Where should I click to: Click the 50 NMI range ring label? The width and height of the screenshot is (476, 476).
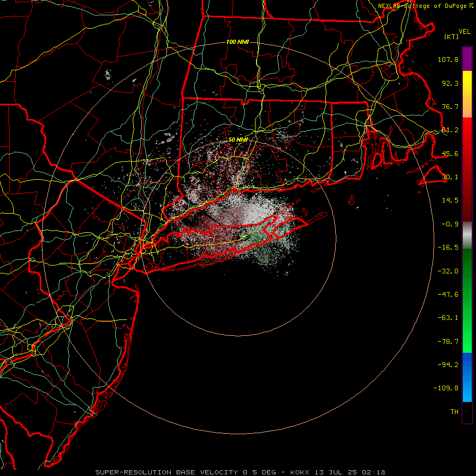click(238, 140)
